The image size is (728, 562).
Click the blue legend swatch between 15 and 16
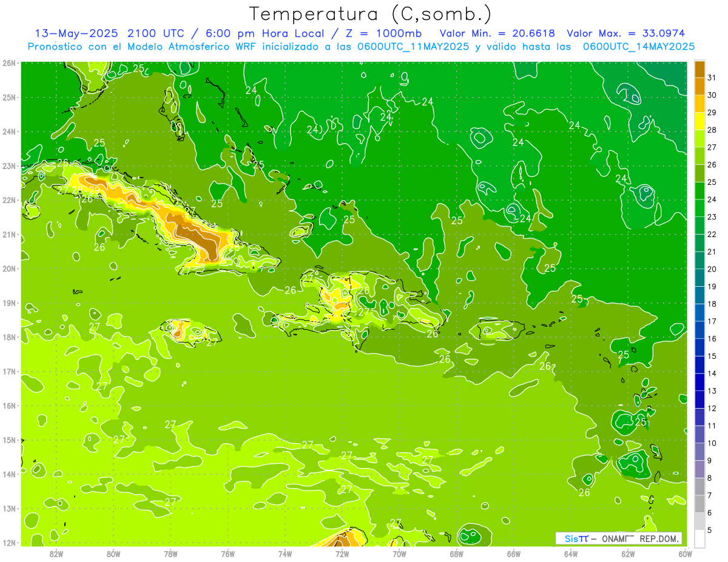699,347
